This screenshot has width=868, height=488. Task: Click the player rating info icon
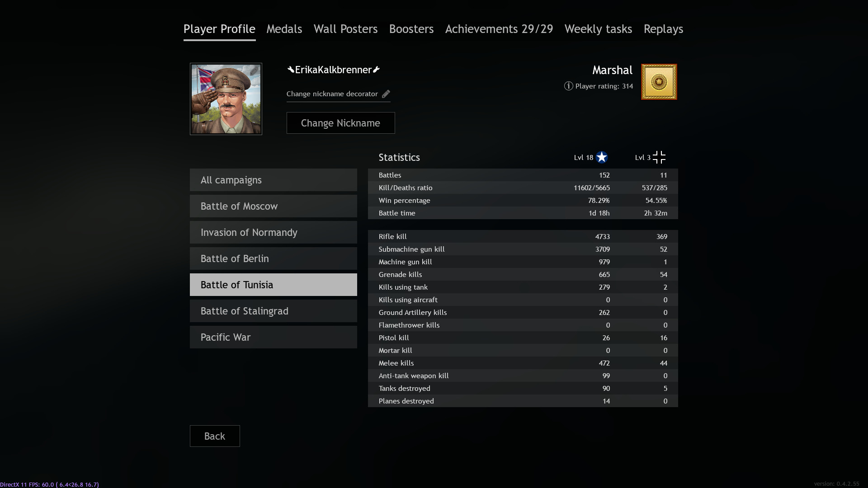(568, 86)
